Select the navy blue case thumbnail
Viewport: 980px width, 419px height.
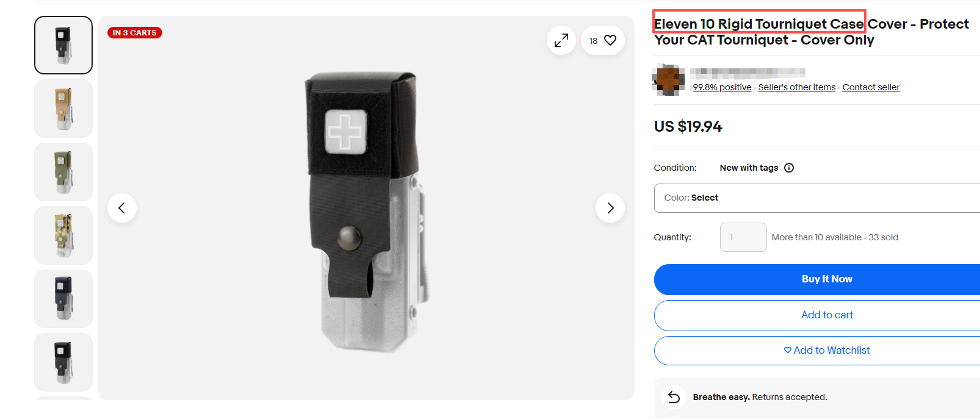pyautogui.click(x=63, y=299)
